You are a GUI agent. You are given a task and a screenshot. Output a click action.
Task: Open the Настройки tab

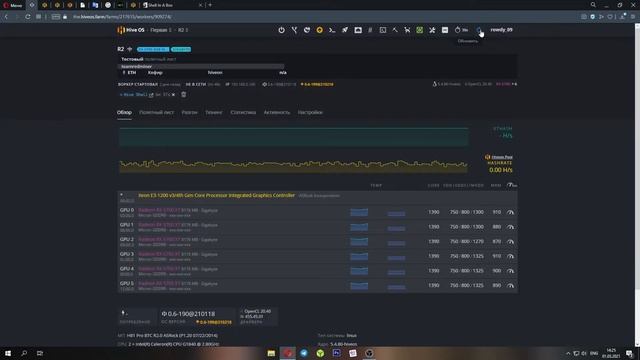[310, 112]
